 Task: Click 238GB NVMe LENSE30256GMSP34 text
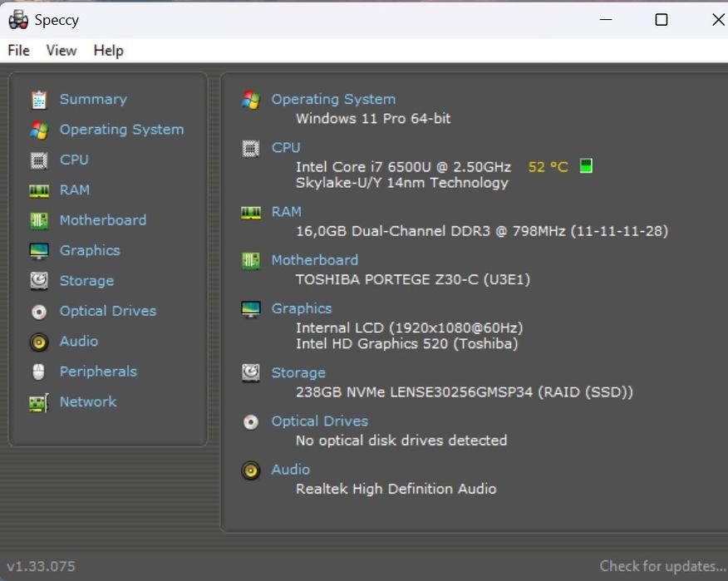pyautogui.click(x=465, y=392)
